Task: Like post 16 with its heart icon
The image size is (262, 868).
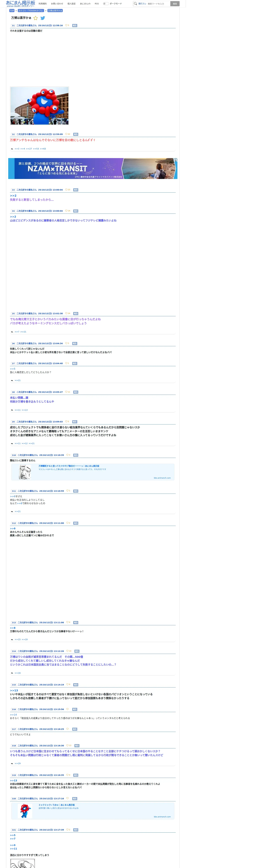Action: [67, 709]
